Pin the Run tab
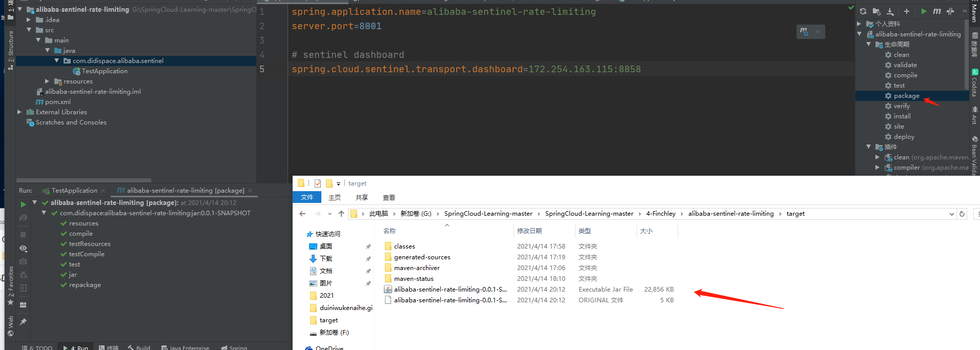Viewport: 980px width, 350px height. pyautogui.click(x=23, y=322)
